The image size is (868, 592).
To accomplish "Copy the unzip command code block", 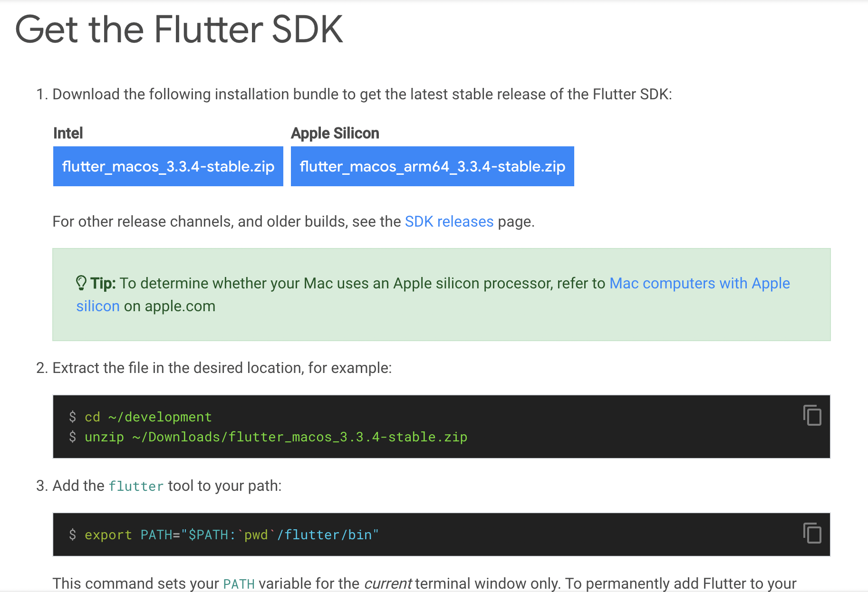I will (812, 415).
